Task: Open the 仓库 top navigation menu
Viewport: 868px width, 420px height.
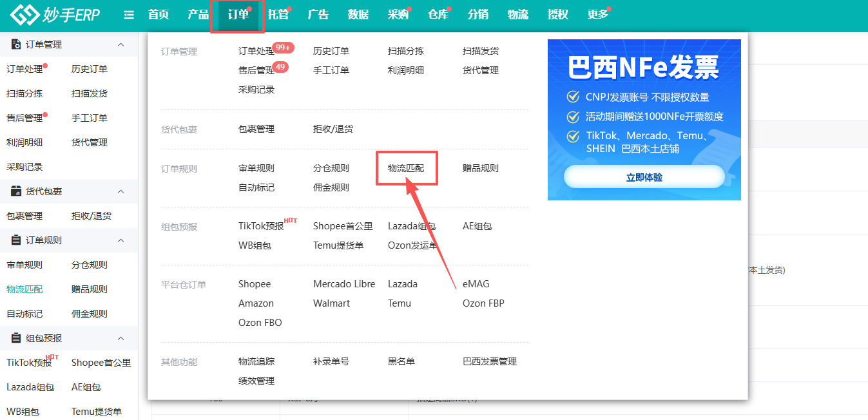Action: (x=438, y=14)
